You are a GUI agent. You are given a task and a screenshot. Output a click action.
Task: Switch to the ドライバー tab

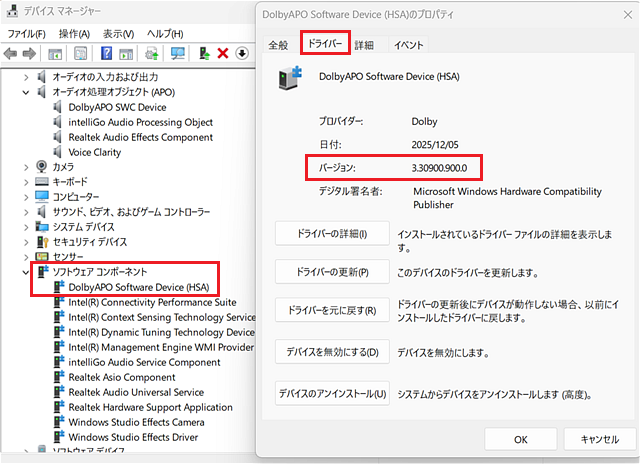point(325,43)
